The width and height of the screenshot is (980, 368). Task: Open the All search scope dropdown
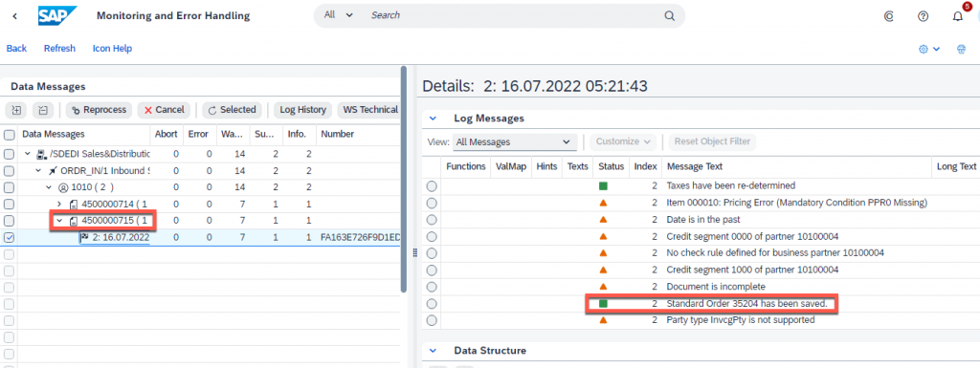click(x=339, y=15)
